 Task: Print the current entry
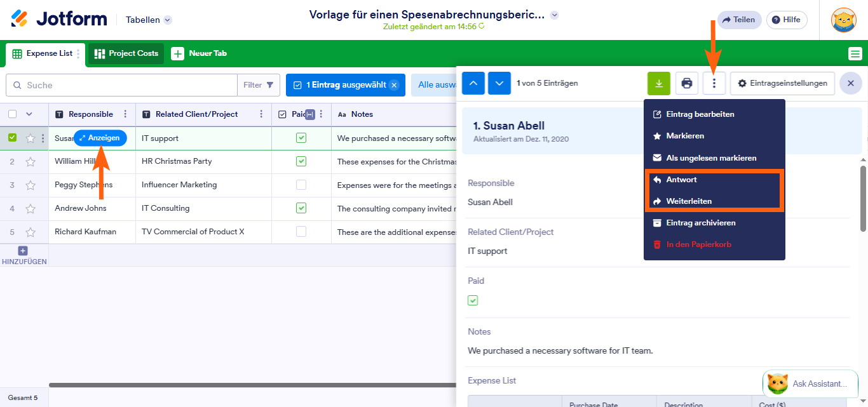(686, 83)
